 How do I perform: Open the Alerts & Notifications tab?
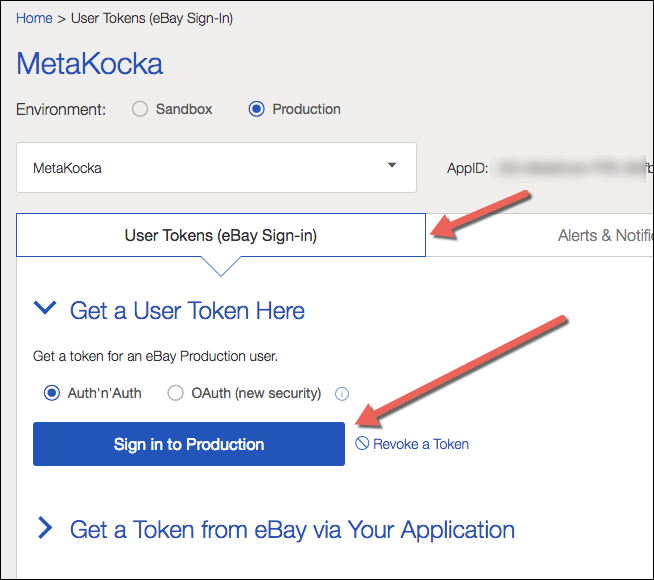[x=606, y=236]
